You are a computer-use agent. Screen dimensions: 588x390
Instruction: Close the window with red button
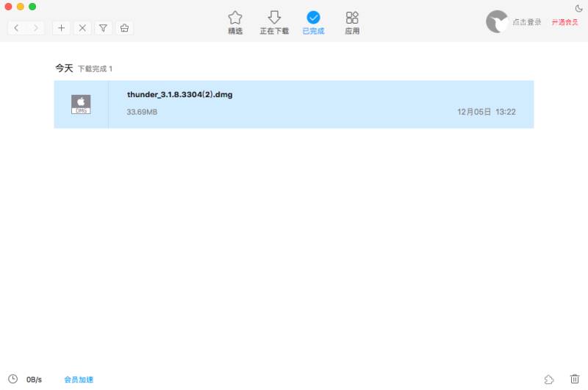[x=8, y=7]
